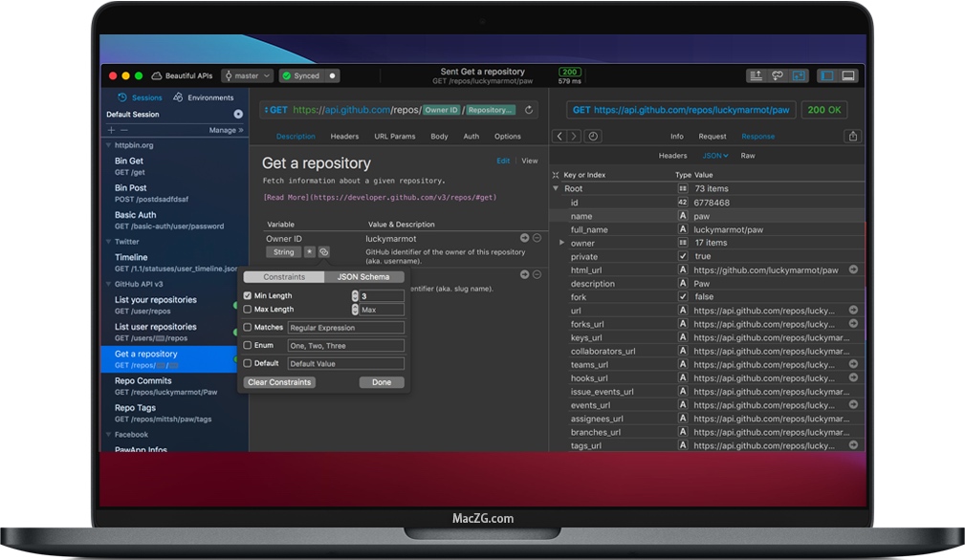This screenshot has width=965, height=560.
Task: Switch to the JSON Schema tab
Action: 363,277
